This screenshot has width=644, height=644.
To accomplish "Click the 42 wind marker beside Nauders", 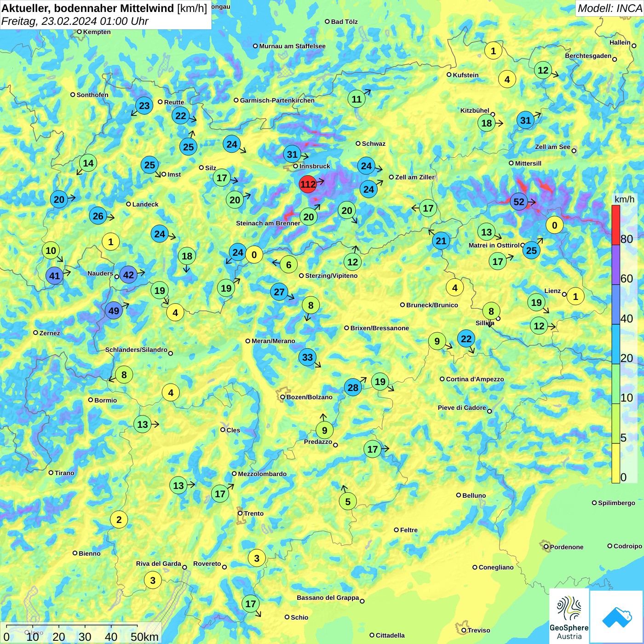I will click(128, 275).
